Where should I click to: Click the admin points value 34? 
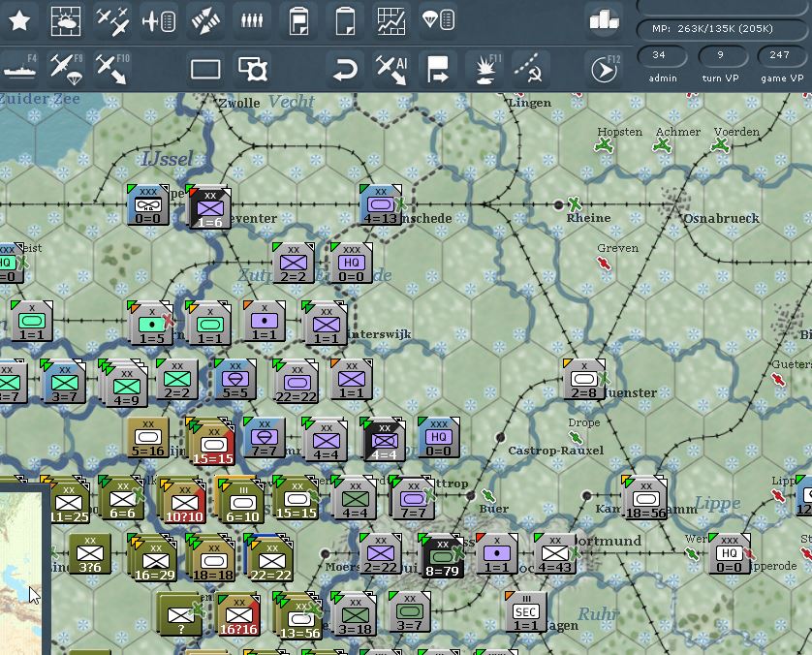[659, 55]
